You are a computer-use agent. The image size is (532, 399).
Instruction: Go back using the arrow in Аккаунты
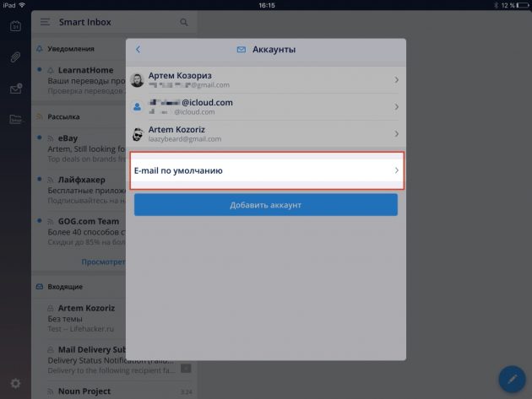click(x=138, y=50)
